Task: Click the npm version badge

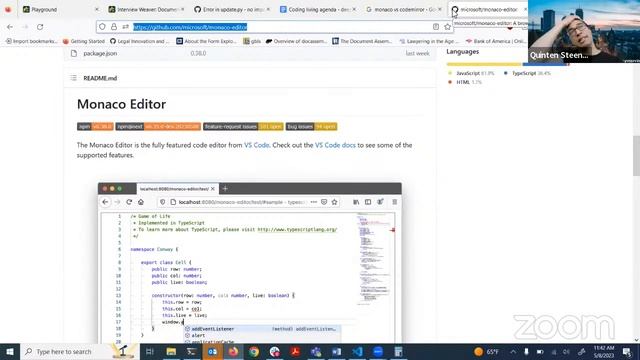Action: coord(95,127)
